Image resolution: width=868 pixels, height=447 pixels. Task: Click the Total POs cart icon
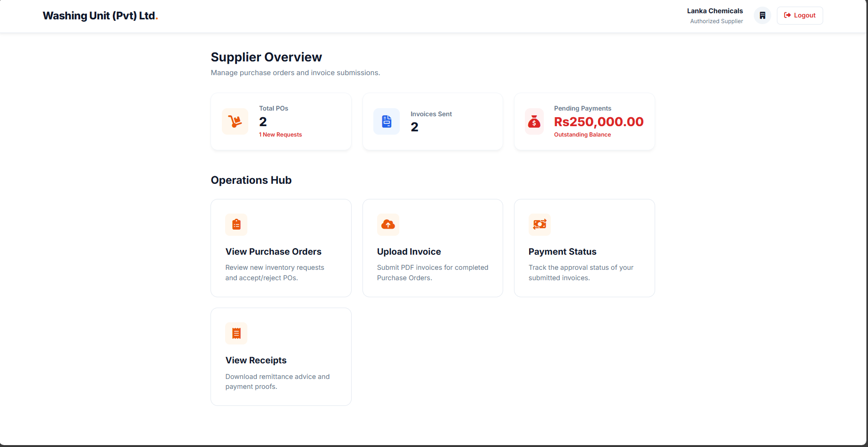pos(235,121)
